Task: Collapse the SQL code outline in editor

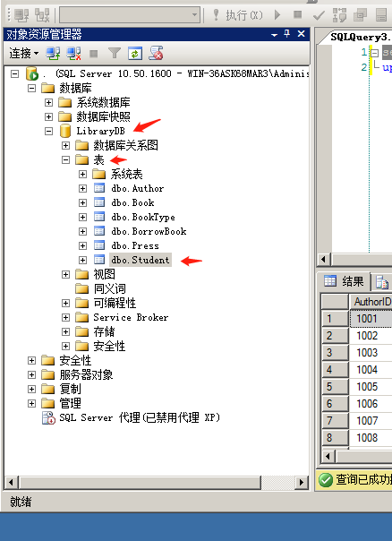Action: pos(374,53)
